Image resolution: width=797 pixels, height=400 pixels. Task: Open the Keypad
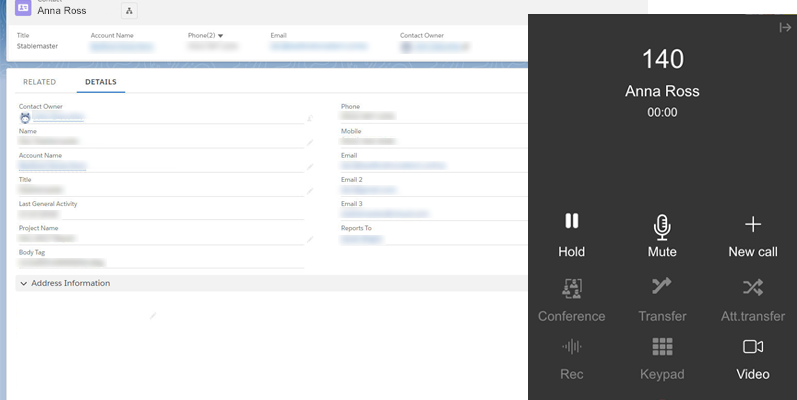click(x=662, y=359)
